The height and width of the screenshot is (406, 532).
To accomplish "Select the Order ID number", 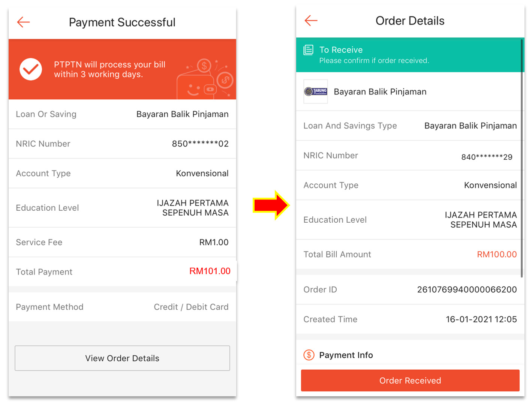I will coord(467,289).
